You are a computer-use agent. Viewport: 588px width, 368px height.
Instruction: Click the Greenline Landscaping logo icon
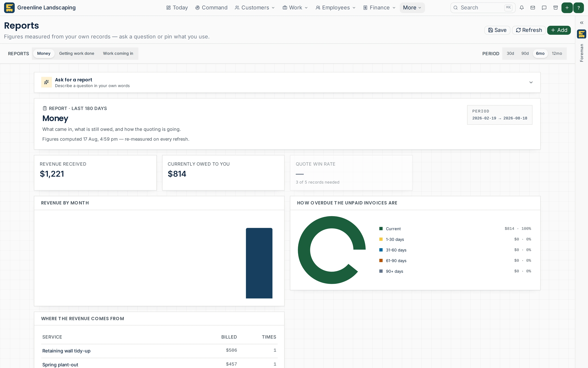point(9,8)
